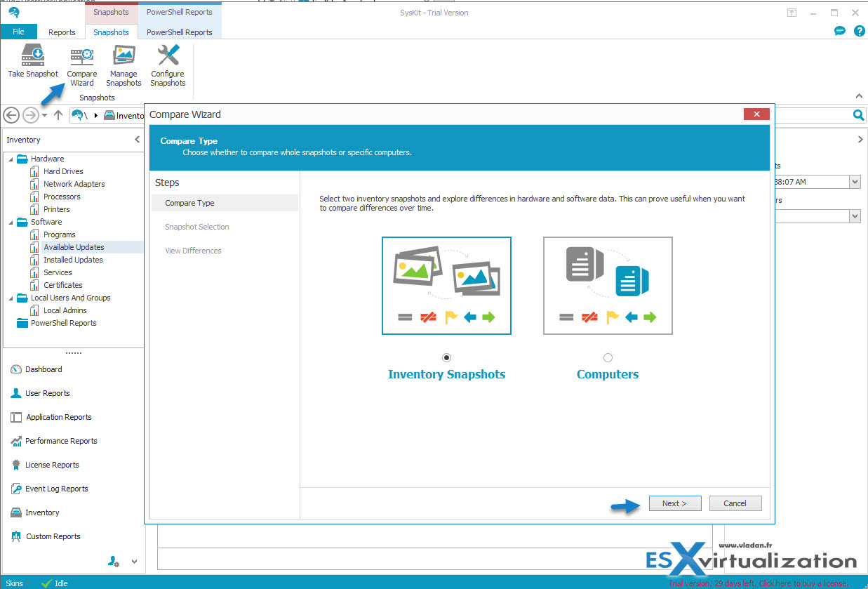Click the Computers comparison thumbnail image
Image resolution: width=868 pixels, height=589 pixels.
(608, 286)
